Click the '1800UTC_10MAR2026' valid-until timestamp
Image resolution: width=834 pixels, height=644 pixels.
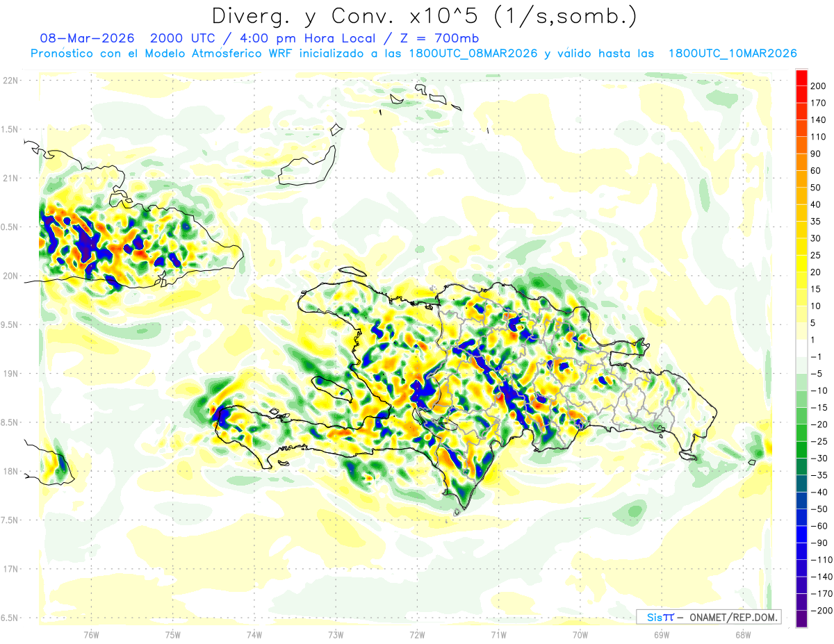tap(732, 53)
